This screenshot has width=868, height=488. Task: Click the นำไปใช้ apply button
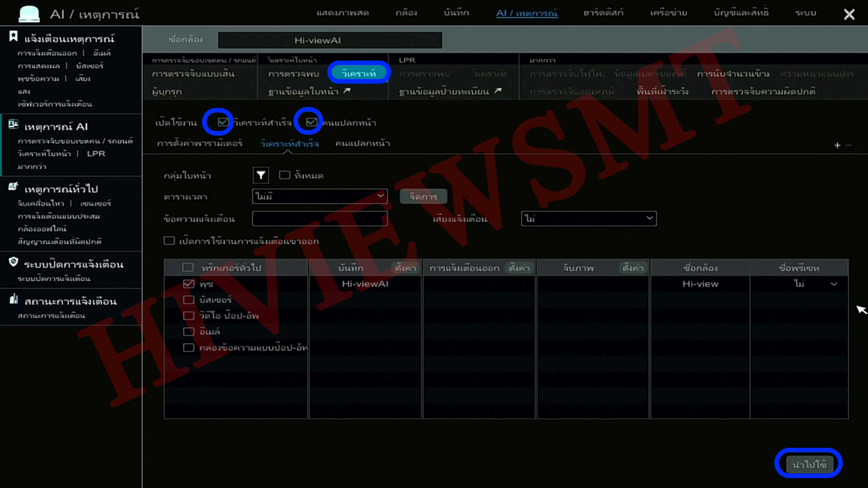click(x=809, y=464)
